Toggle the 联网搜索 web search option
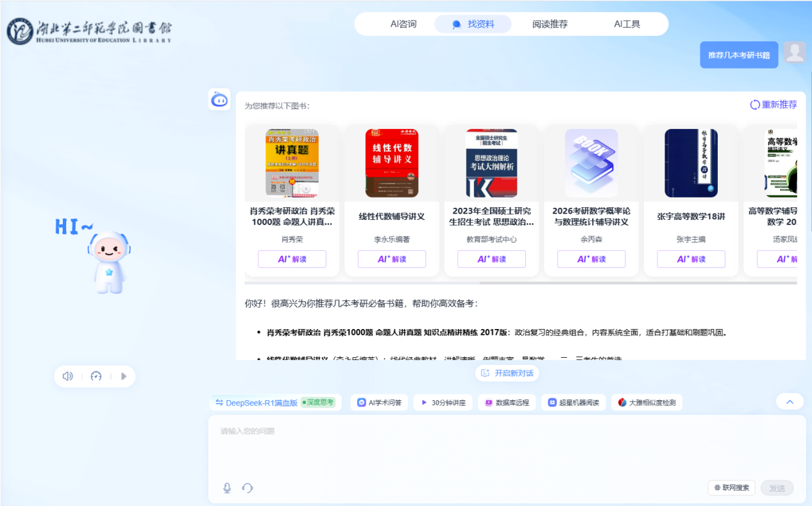 [x=732, y=488]
